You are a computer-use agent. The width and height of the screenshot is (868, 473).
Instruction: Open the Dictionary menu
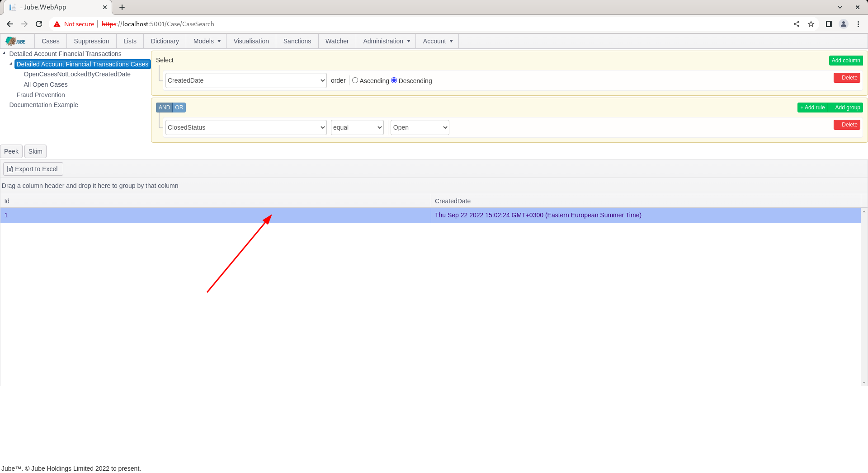165,41
